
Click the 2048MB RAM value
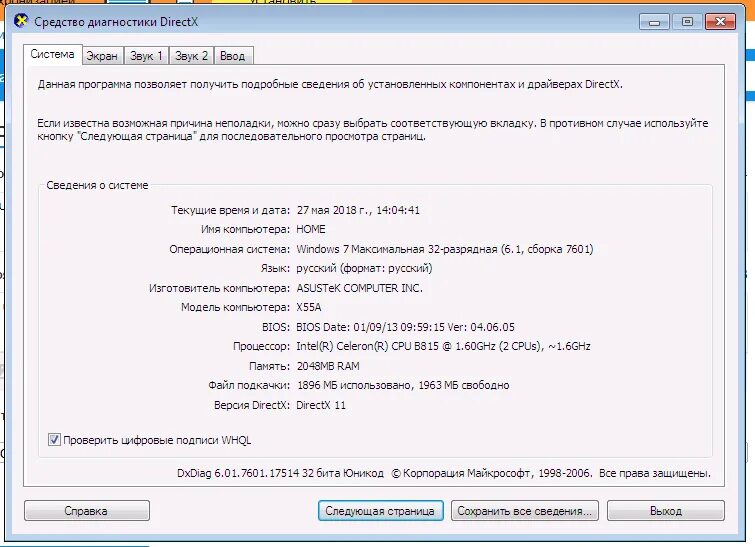[328, 366]
